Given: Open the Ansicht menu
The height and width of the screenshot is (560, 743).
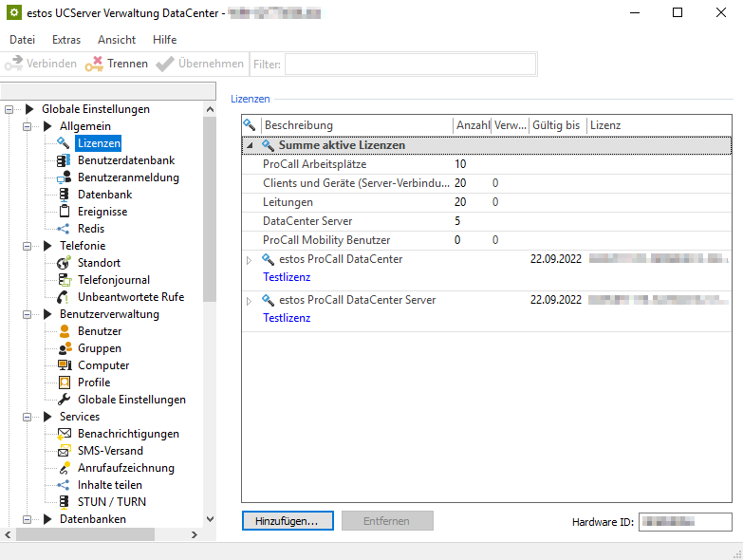Looking at the screenshot, I should (117, 40).
